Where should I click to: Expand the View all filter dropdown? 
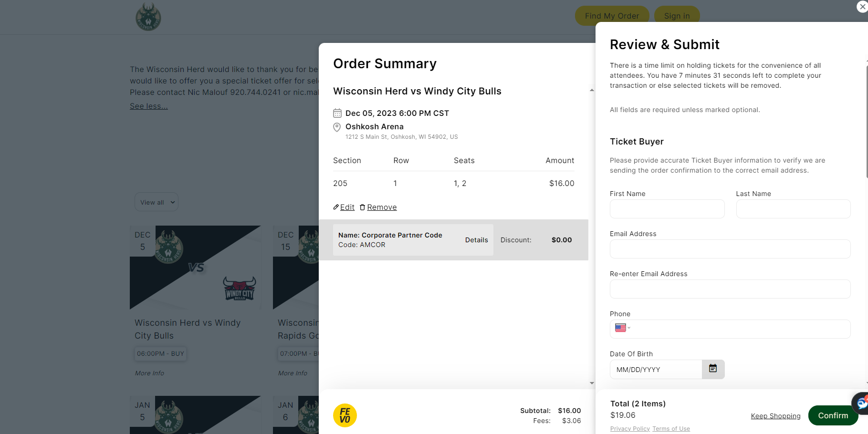157,202
